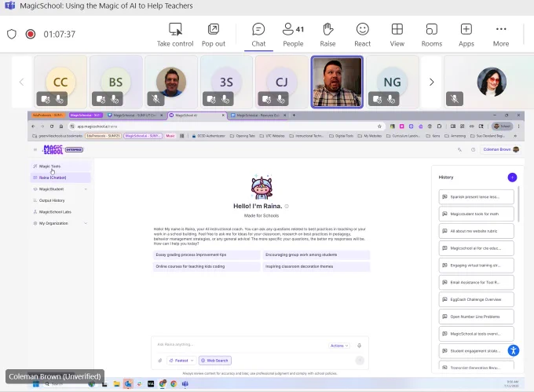Open the React emoji menu
The image size is (534, 392).
point(362,35)
